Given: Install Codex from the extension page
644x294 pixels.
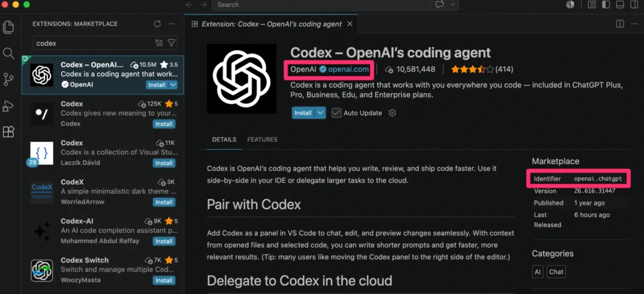Looking at the screenshot, I should [x=303, y=113].
